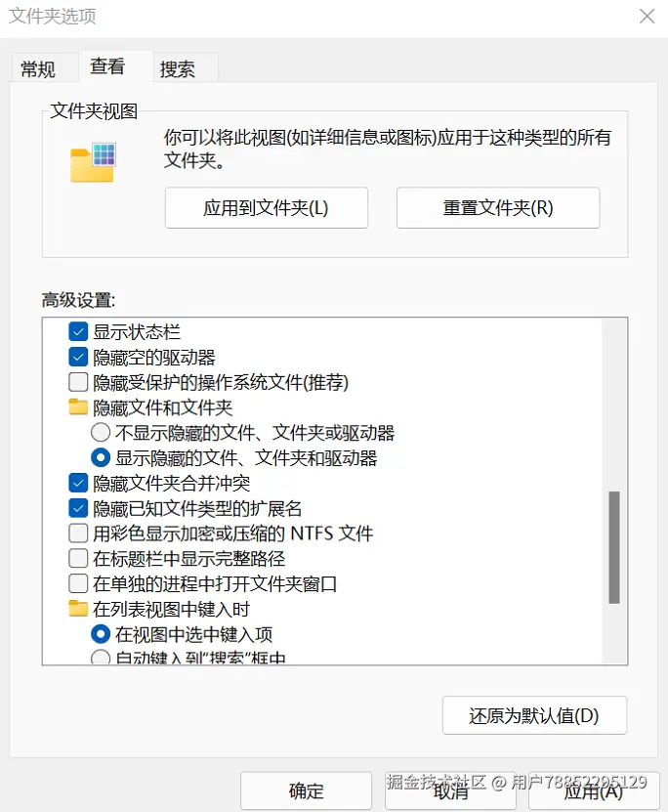Screen dimensions: 668x812
Task: Switch to the 常规 tab
Action: point(39,67)
